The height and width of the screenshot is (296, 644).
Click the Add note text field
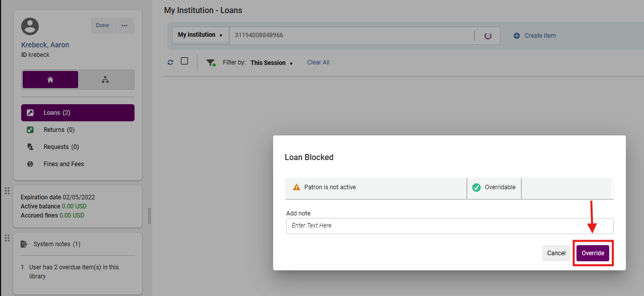point(449,226)
